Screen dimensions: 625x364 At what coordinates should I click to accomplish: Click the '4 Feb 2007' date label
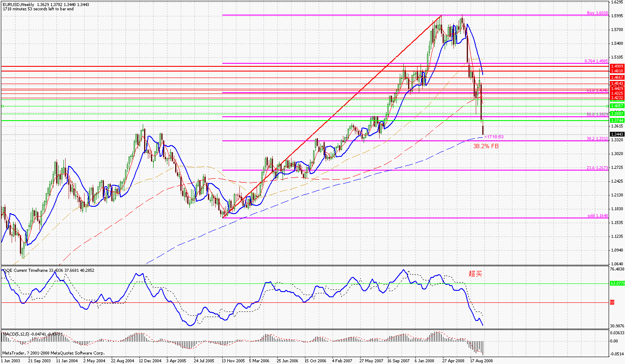tap(342, 361)
